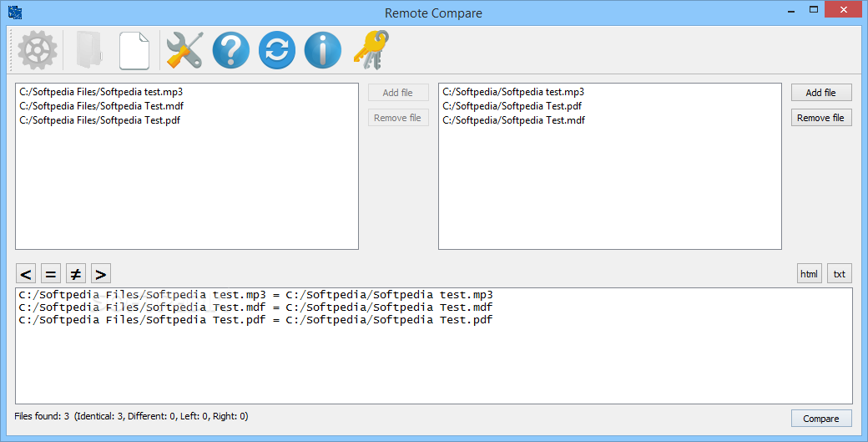Select C:/Softpedia Files/Softpedia Test.mdf in the left list
Viewport: 868px width, 442px height.
point(101,106)
